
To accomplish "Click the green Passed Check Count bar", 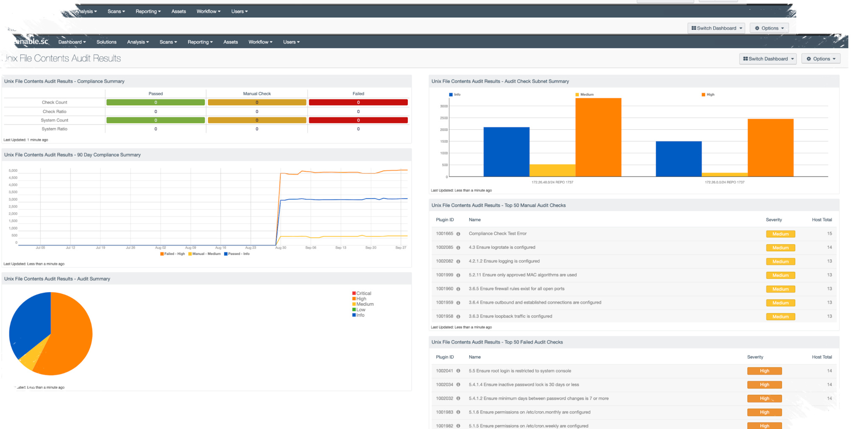I will click(x=156, y=102).
